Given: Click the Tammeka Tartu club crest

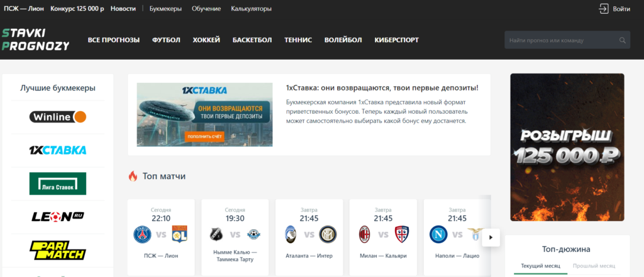Looking at the screenshot, I should pyautogui.click(x=253, y=234).
